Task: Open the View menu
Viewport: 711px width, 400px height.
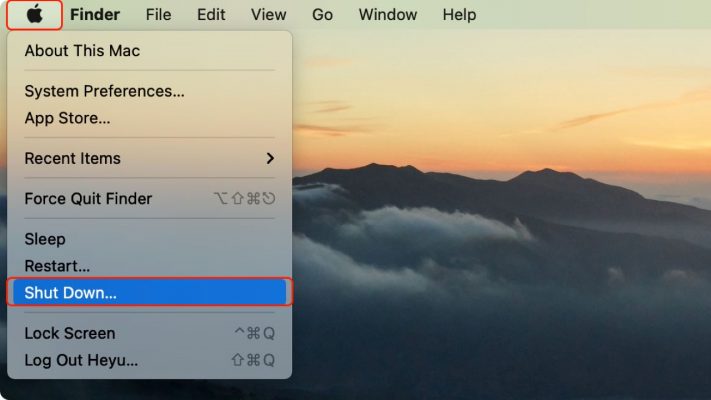Action: coord(268,15)
